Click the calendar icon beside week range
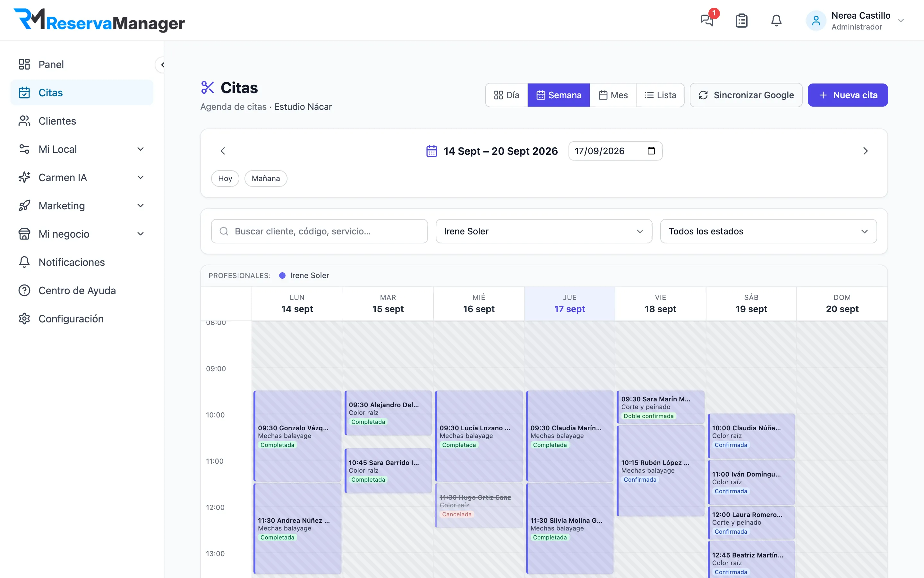The width and height of the screenshot is (924, 578). click(x=432, y=151)
